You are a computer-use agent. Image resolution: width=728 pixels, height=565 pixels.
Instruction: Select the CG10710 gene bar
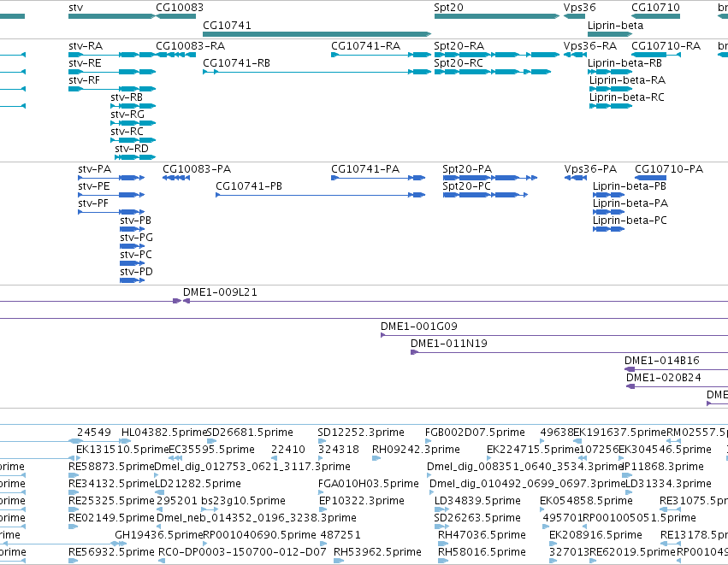pyautogui.click(x=655, y=16)
